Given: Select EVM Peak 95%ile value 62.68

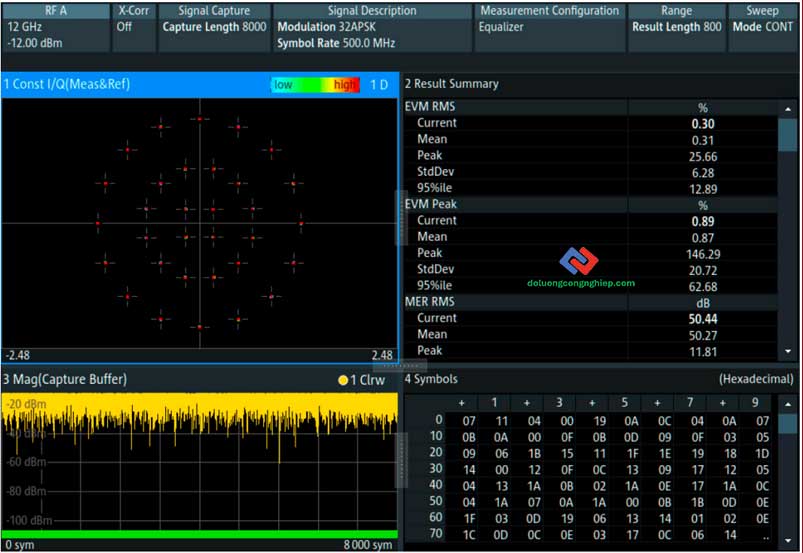Looking at the screenshot, I should (703, 287).
